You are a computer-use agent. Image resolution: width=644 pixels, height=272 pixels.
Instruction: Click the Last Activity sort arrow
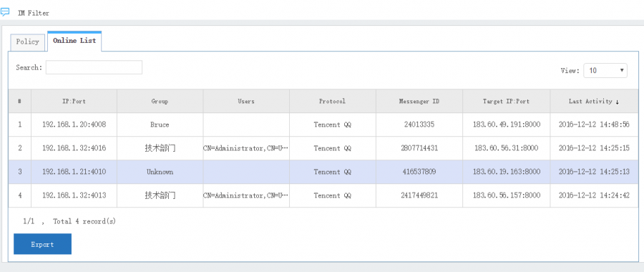click(x=618, y=102)
